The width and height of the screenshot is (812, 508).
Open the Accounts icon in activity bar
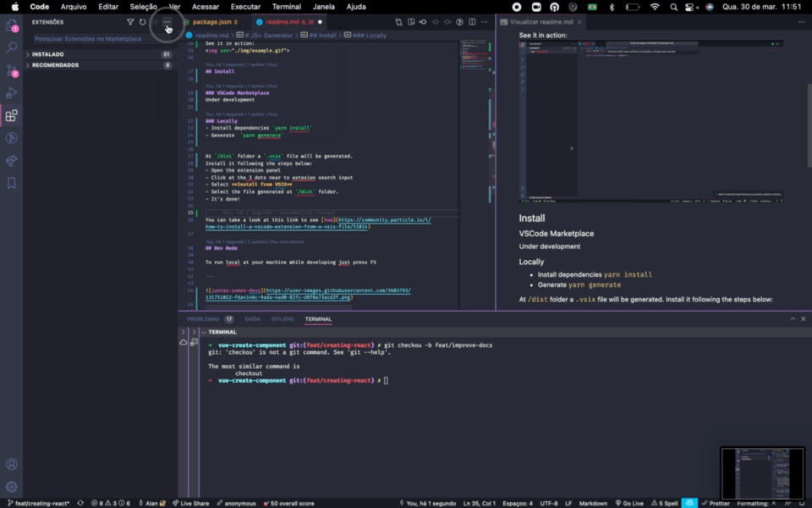point(11,465)
